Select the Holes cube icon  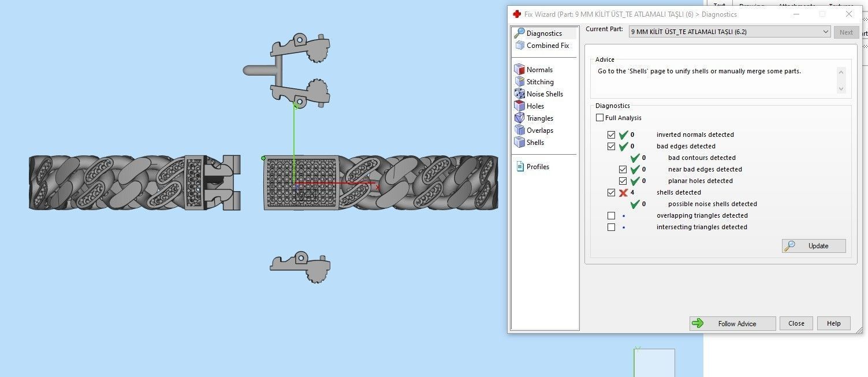pyautogui.click(x=519, y=106)
